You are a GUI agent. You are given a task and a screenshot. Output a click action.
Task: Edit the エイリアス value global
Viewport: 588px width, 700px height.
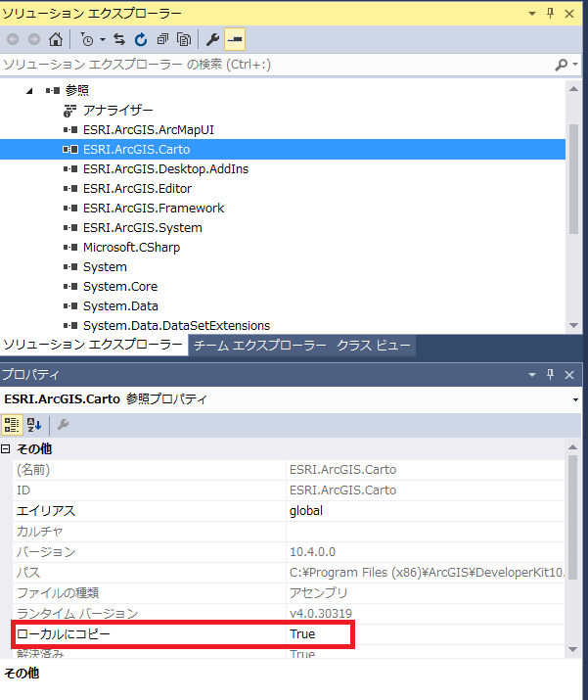(x=306, y=511)
